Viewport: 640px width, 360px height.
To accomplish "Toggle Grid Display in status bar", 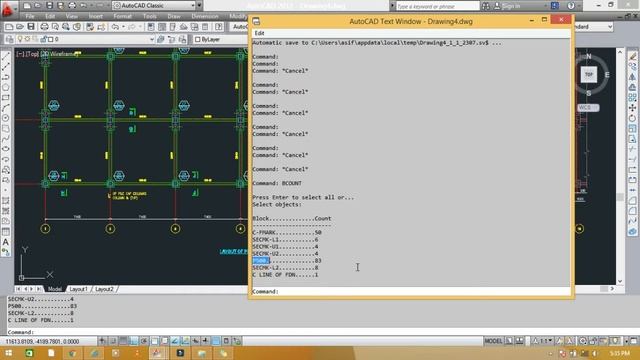I will [123, 341].
